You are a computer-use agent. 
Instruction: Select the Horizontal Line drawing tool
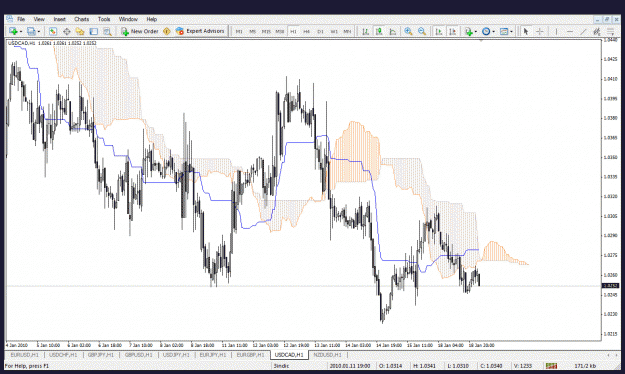[x=570, y=31]
